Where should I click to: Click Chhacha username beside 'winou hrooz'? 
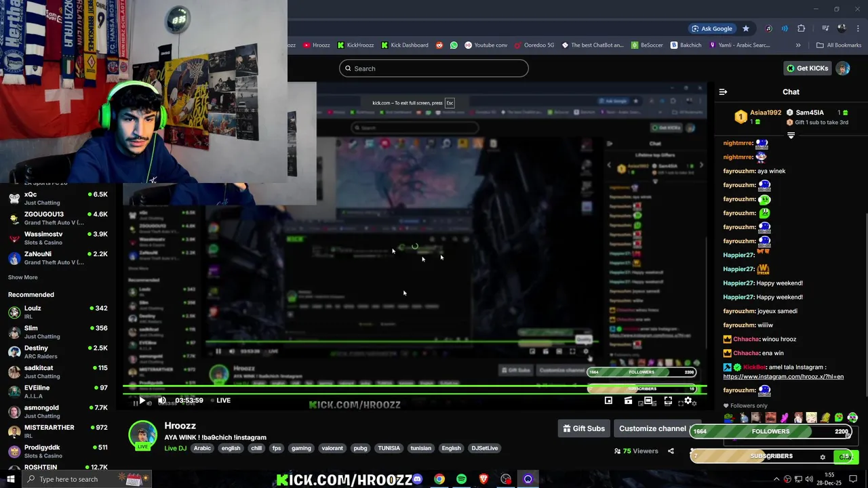pyautogui.click(x=746, y=339)
